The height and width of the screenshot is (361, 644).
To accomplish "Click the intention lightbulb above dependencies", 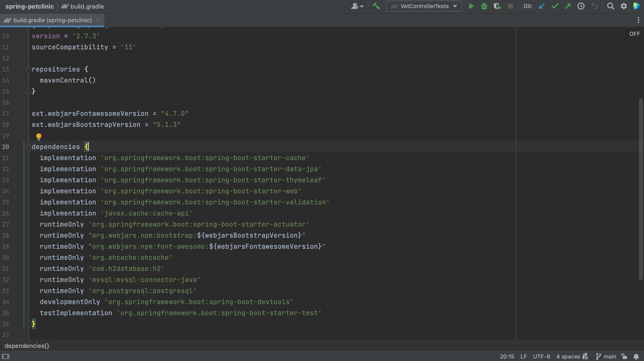I will (39, 136).
